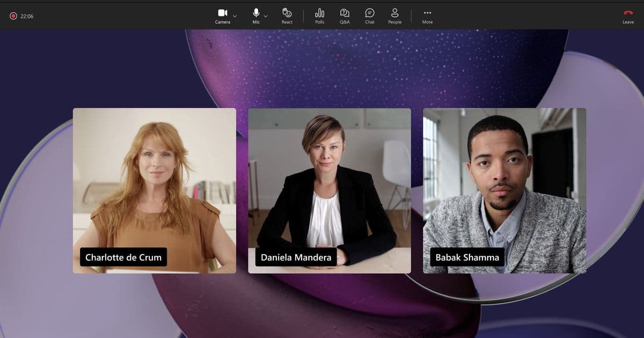Click the meeting timer display
The image size is (644, 338).
[27, 16]
